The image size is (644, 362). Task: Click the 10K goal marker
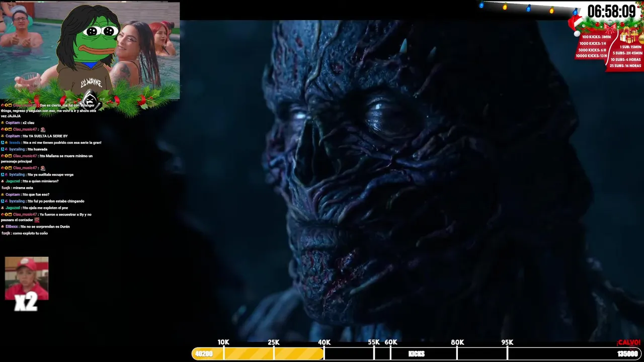(223, 342)
